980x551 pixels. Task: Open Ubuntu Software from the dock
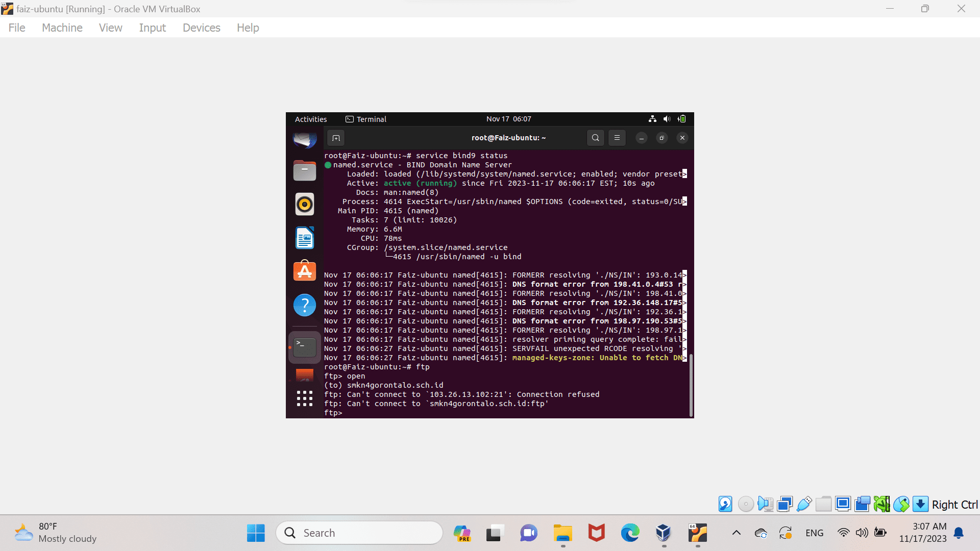click(x=305, y=271)
